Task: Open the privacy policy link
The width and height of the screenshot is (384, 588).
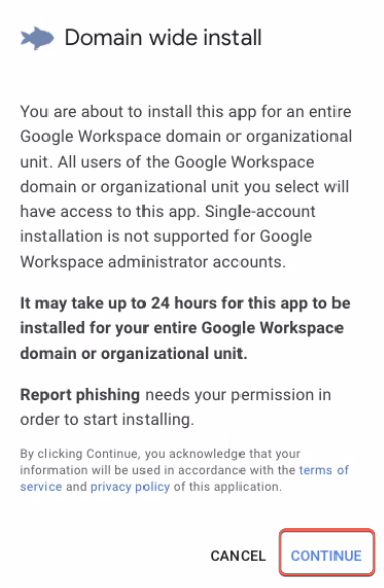Action: point(130,486)
